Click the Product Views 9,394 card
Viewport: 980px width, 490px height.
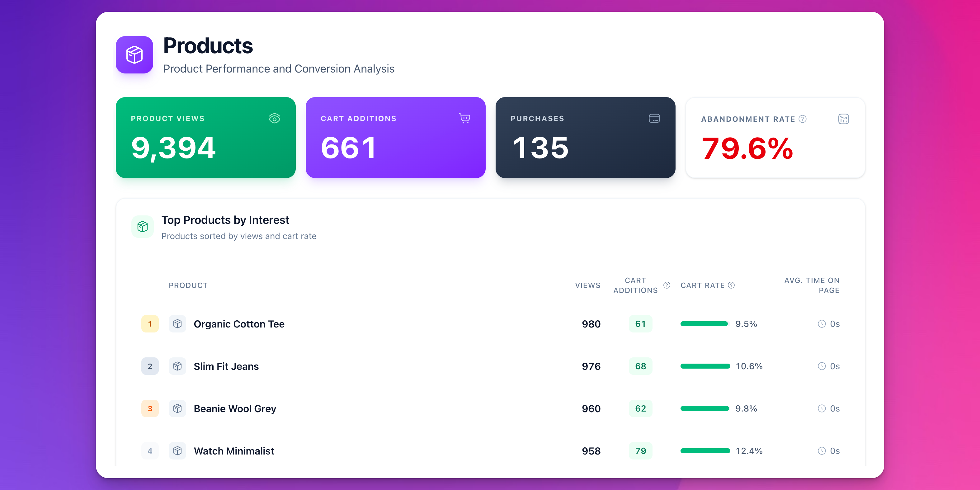[205, 138]
